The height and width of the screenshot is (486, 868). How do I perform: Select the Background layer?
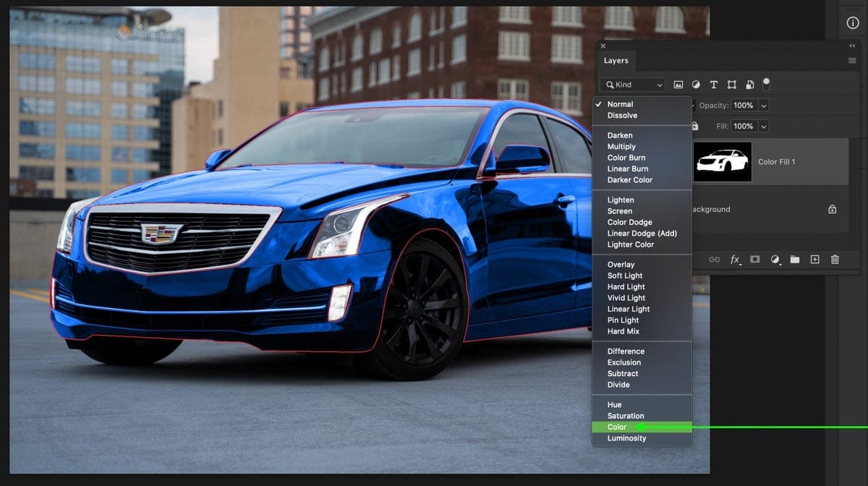(x=770, y=209)
